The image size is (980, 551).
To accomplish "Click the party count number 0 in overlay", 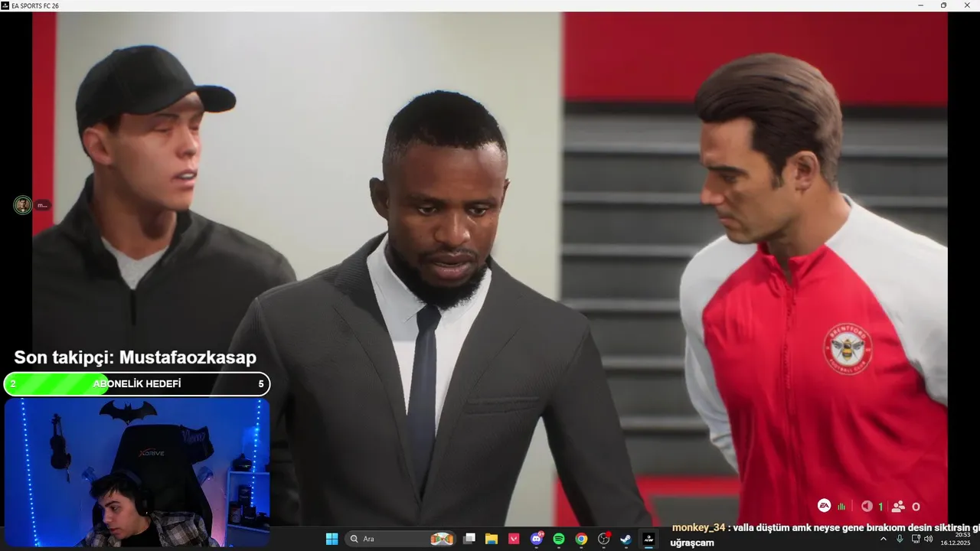I will (x=916, y=507).
